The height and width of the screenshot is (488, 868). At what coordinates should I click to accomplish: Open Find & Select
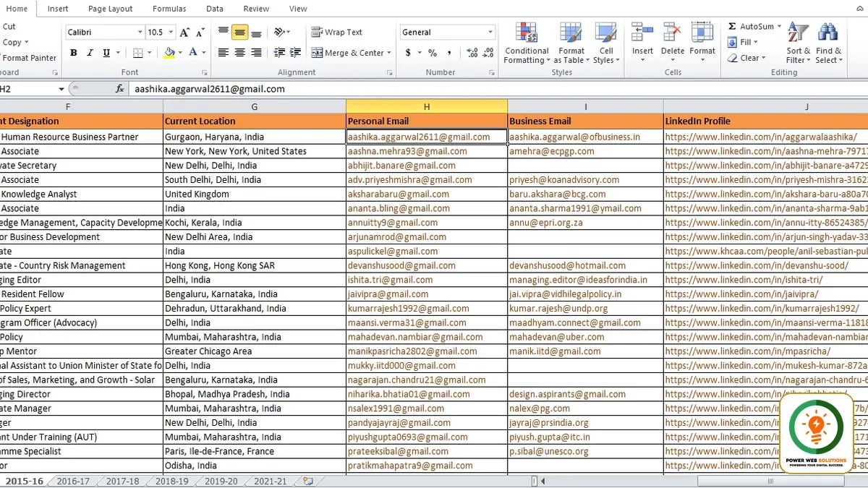[x=828, y=43]
